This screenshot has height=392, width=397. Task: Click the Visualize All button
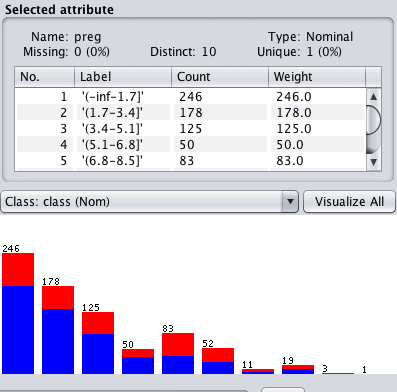tap(349, 202)
